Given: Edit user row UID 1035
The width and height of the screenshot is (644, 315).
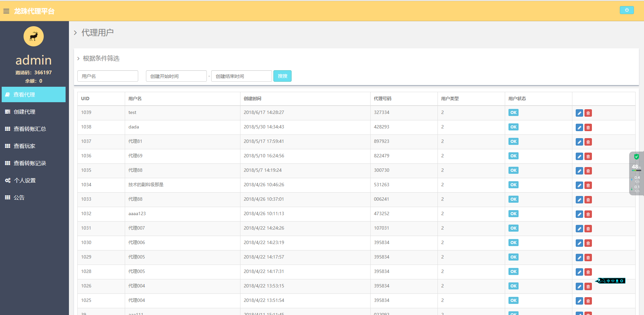Looking at the screenshot, I should coord(579,171).
